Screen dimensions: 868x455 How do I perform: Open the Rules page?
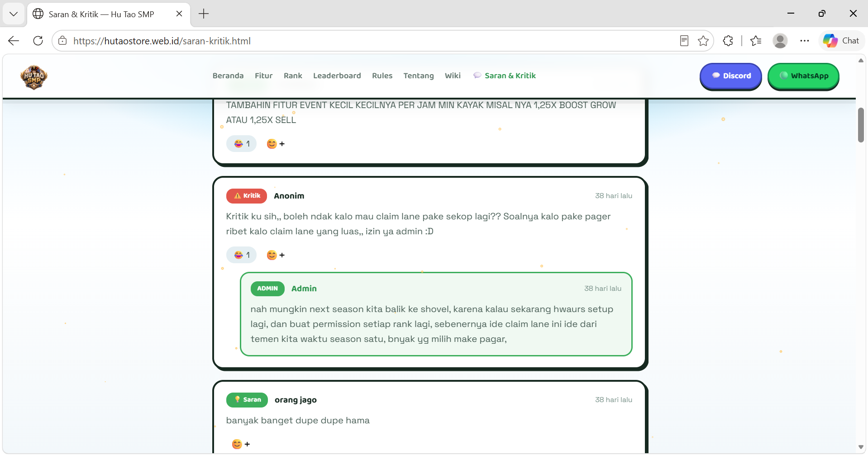pos(382,76)
